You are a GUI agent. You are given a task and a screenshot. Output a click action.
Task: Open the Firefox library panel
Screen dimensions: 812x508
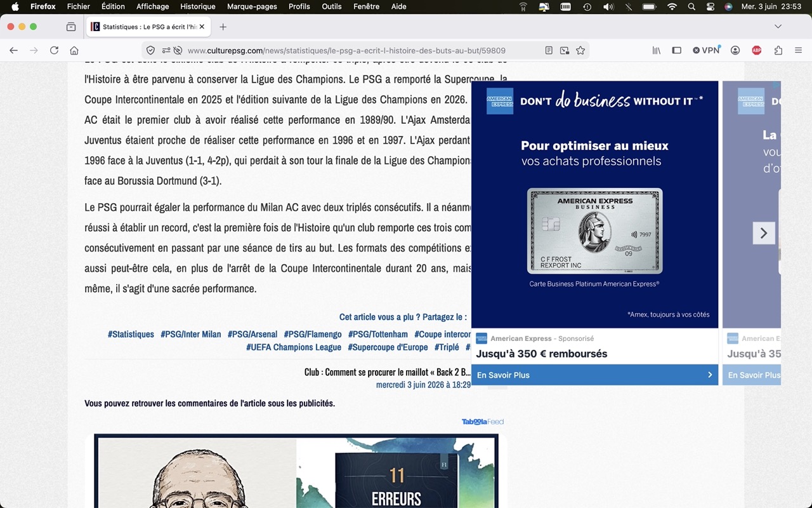[657, 51]
